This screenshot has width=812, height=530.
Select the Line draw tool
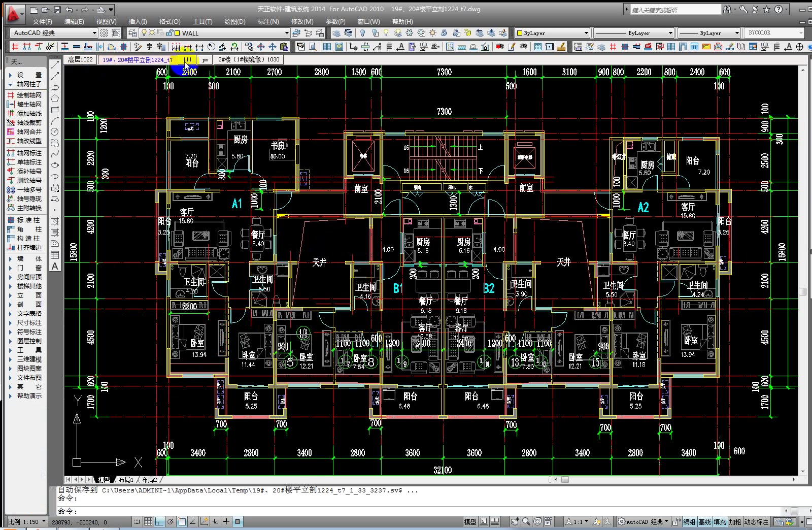55,65
